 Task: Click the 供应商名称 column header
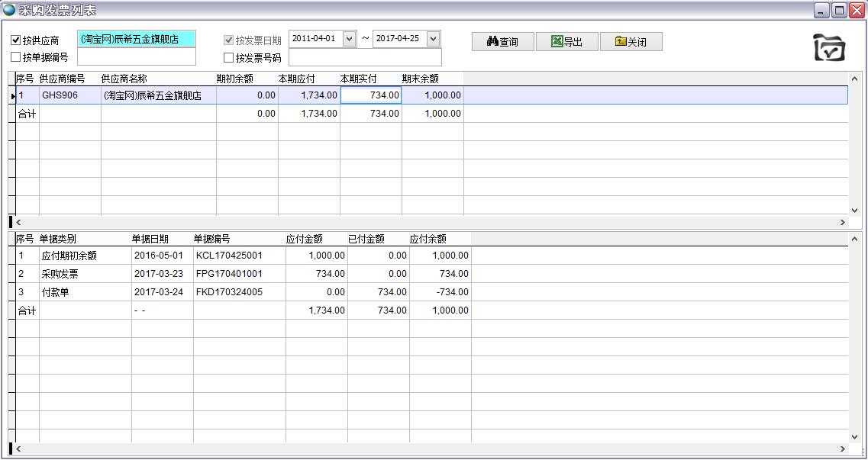pos(124,79)
